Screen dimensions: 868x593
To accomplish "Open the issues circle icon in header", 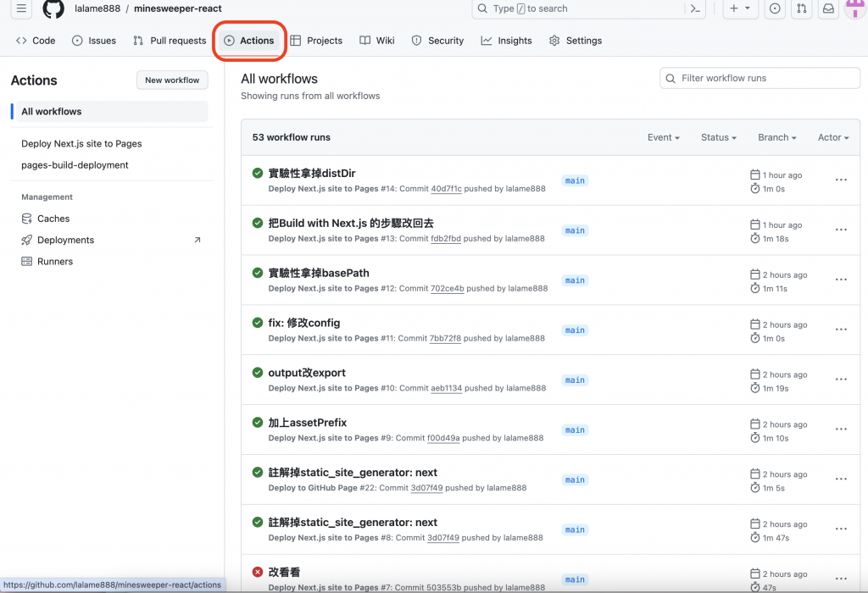I will (x=775, y=8).
